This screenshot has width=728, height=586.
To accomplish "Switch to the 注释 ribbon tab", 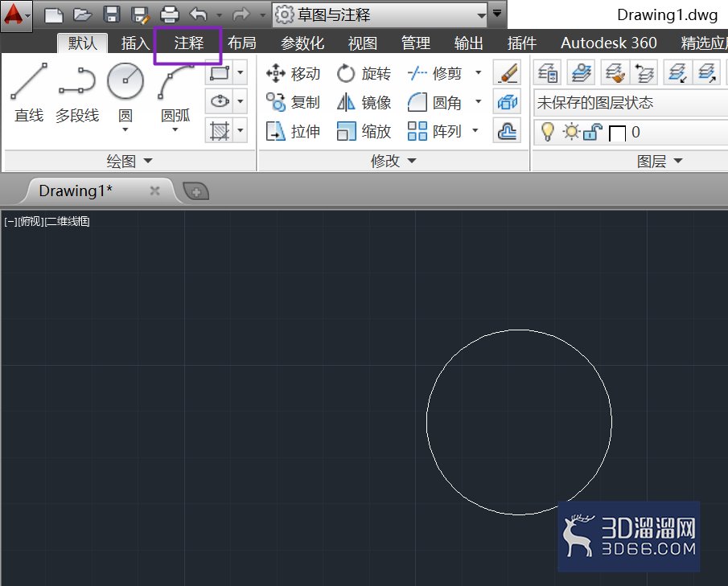I will pyautogui.click(x=188, y=43).
